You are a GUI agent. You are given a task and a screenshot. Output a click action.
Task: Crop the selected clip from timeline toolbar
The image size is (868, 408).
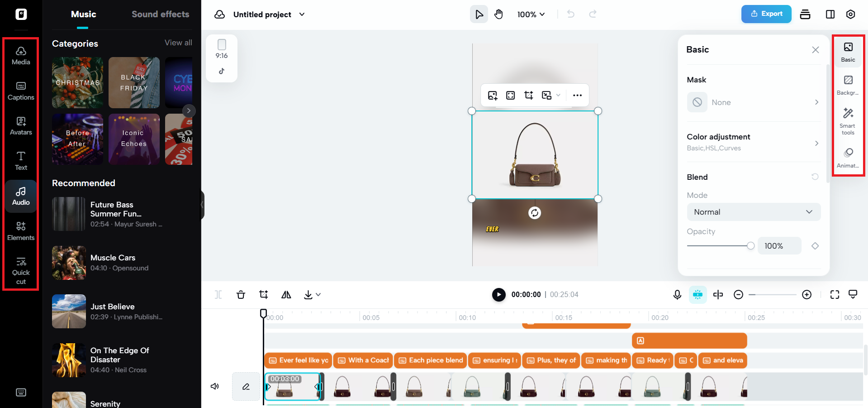coord(263,295)
